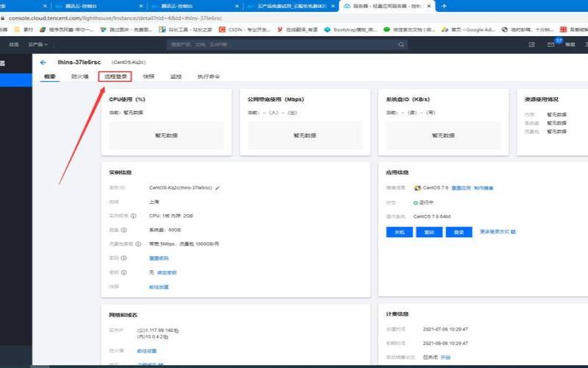Switch to the 快照 tab

(x=148, y=77)
